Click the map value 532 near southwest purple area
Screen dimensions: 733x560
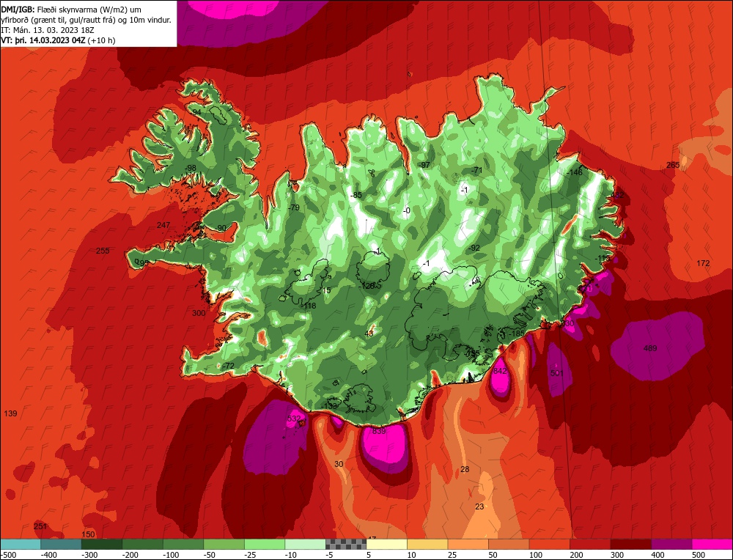294,419
